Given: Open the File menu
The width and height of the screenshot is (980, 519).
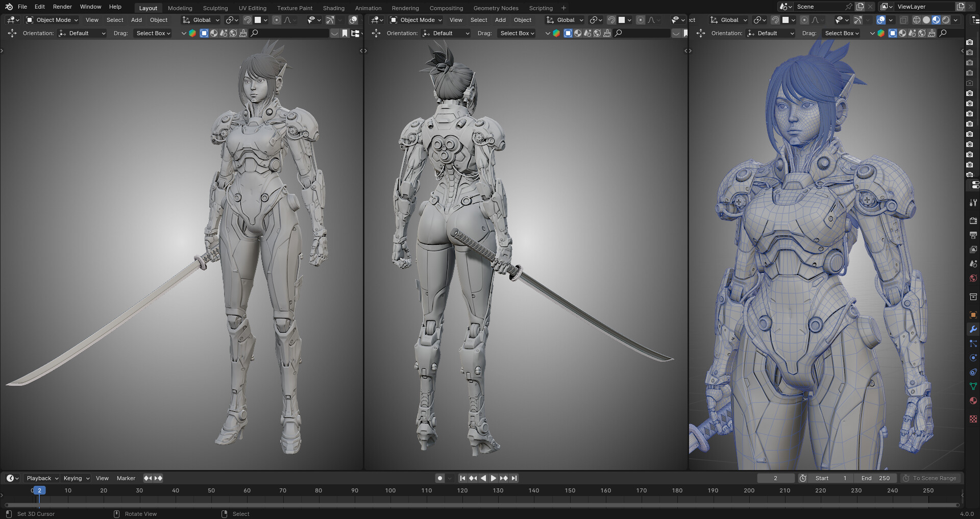Looking at the screenshot, I should coord(22,7).
